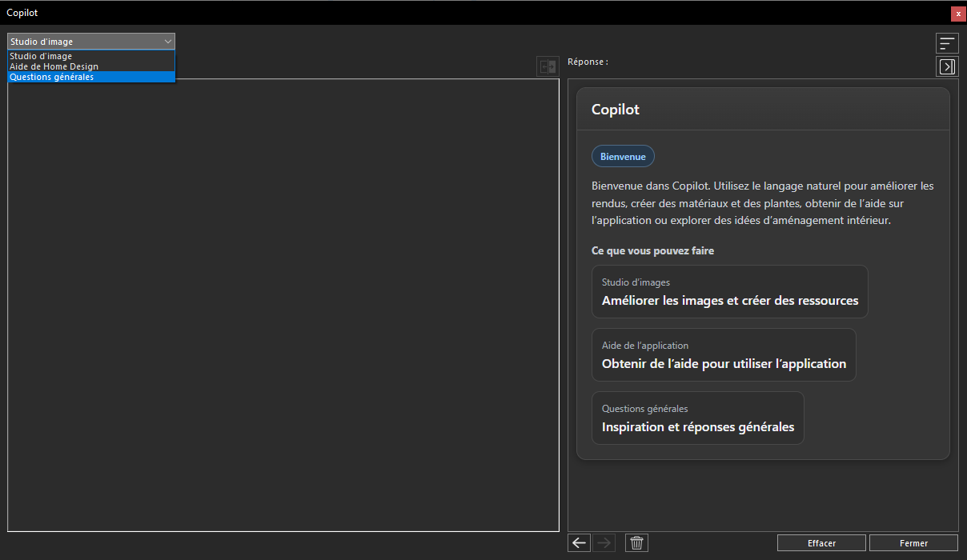
Task: Open Améliorer les images et créer des ressources card
Action: (x=730, y=292)
